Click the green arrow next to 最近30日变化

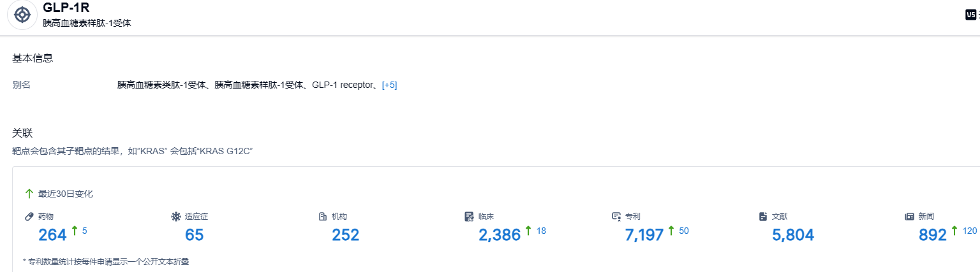coord(29,194)
